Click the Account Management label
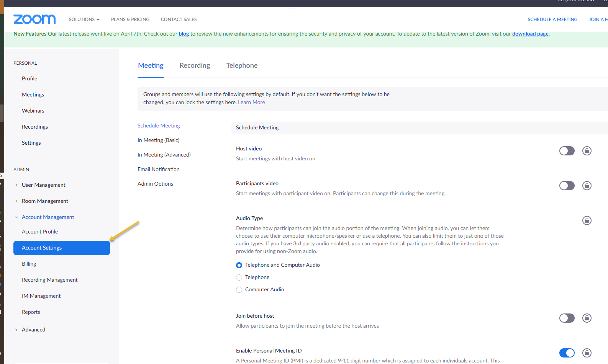This screenshot has height=364, width=608. (48, 217)
